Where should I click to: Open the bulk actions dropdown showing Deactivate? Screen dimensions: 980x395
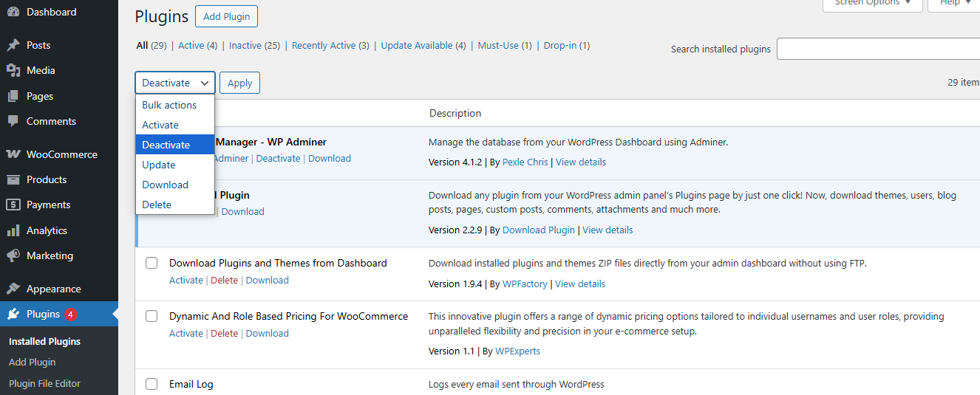175,83
